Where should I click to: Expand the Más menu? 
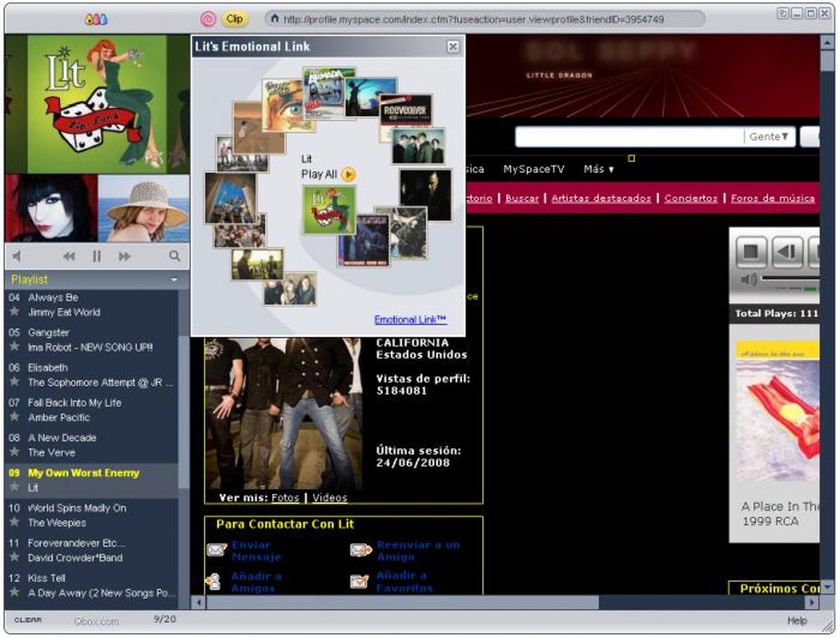[599, 169]
